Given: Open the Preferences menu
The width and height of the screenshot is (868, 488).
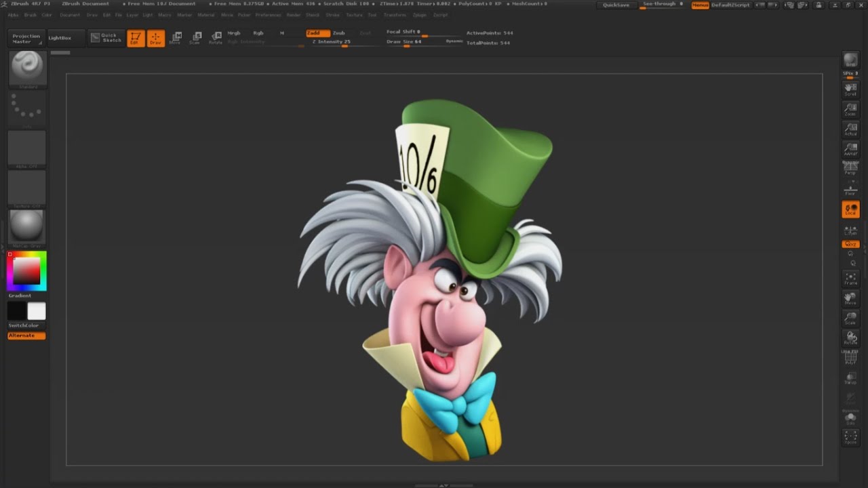Looking at the screenshot, I should [269, 15].
